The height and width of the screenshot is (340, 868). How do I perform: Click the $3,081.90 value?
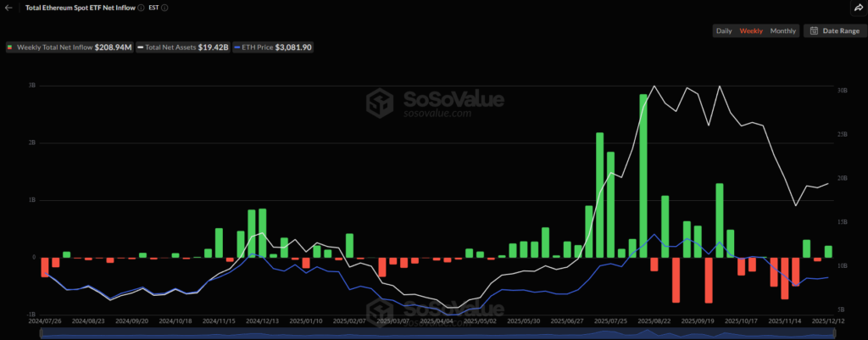point(293,47)
